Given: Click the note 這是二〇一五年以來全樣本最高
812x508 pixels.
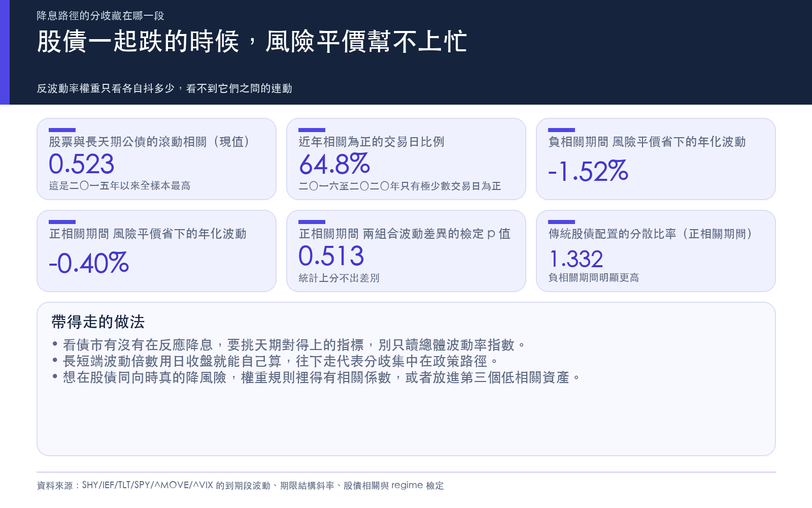Looking at the screenshot, I should [x=120, y=186].
